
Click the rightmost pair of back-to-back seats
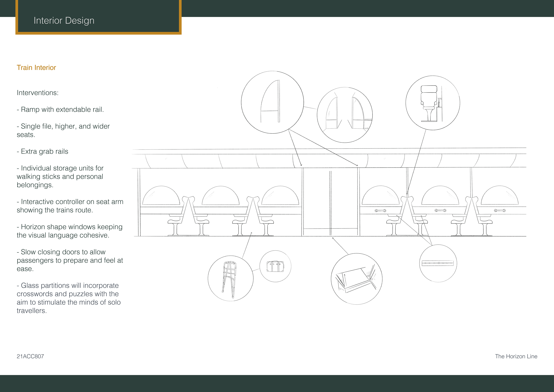click(x=472, y=216)
